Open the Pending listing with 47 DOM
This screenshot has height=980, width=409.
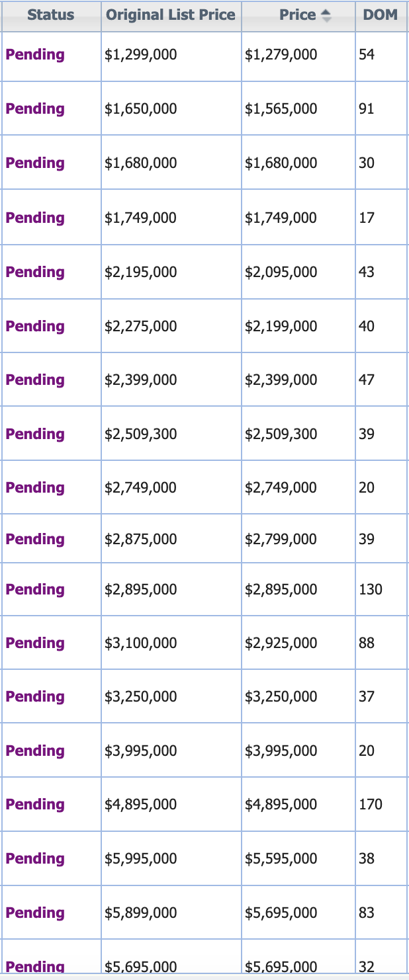click(x=35, y=380)
